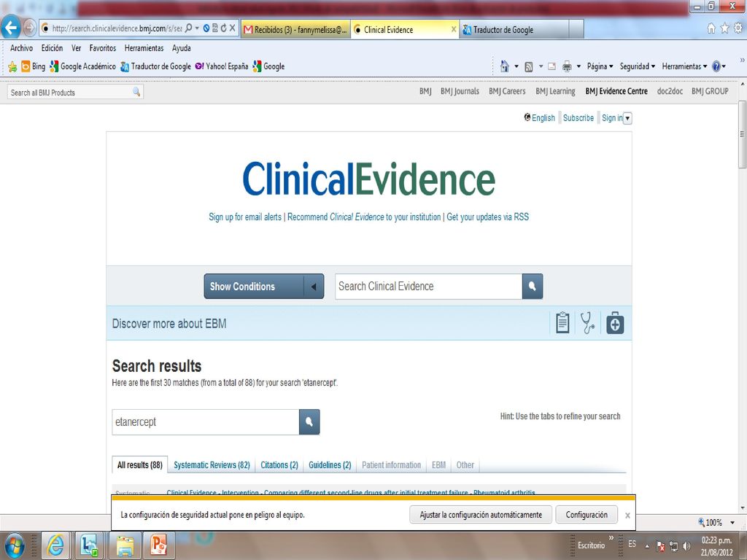Close the Clinical Evidence tab
747x560 pixels.
click(454, 29)
